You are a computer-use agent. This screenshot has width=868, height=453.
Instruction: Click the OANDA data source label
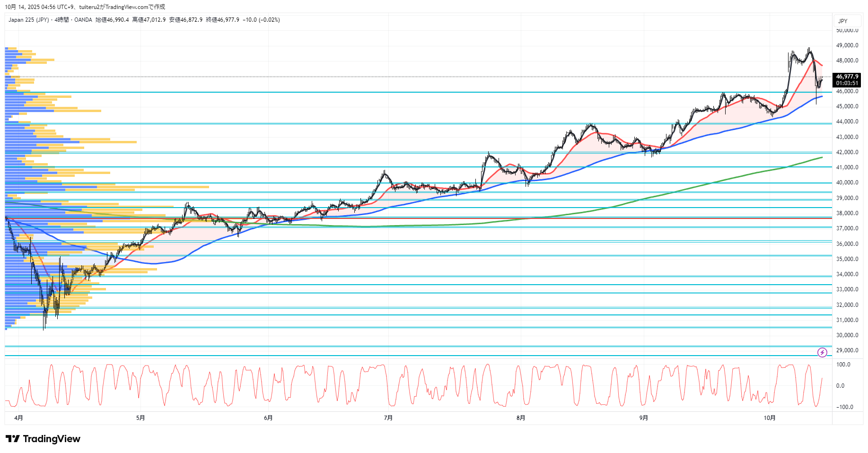coord(83,20)
